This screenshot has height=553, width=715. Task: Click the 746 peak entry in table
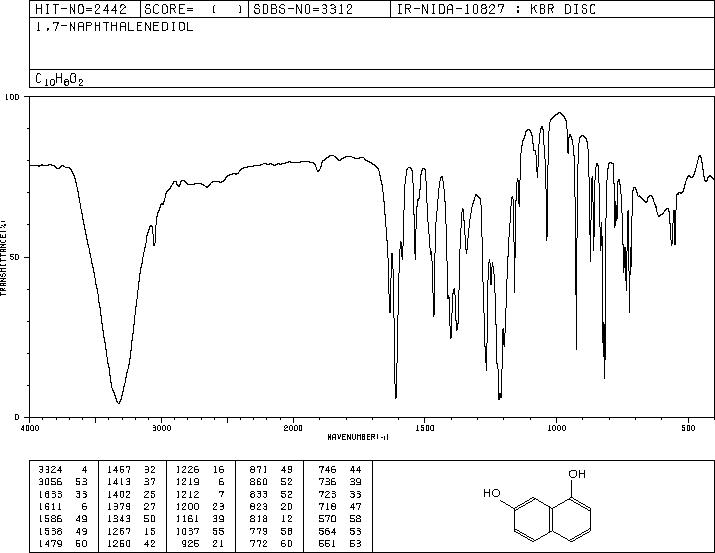[x=340, y=470]
